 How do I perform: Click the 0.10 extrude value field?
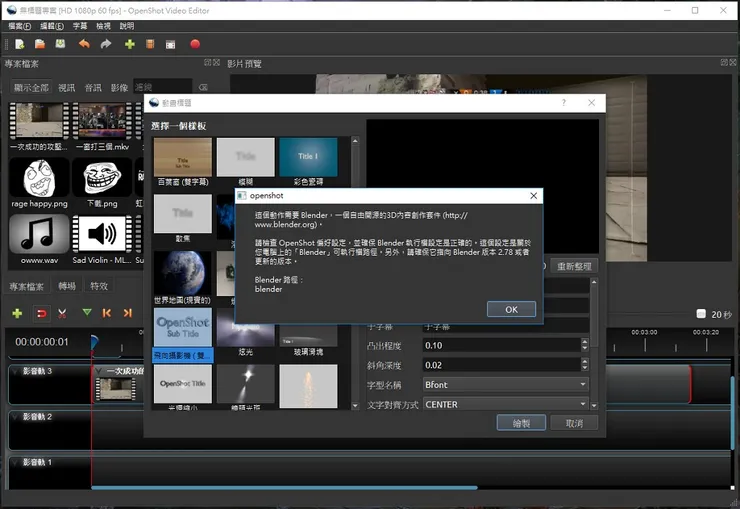502,345
